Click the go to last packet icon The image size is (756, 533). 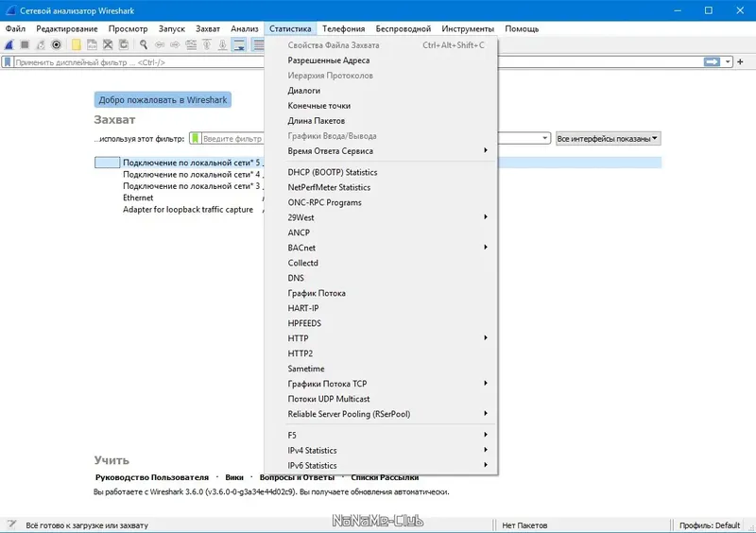click(x=222, y=44)
